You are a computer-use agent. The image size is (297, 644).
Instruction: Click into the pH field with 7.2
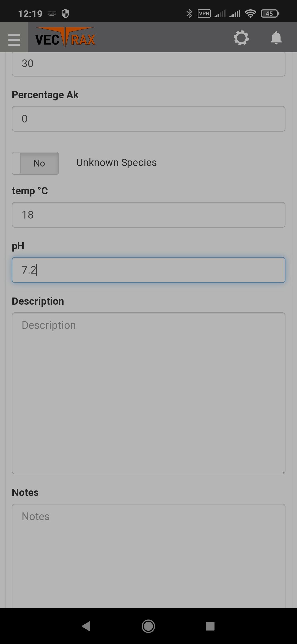click(148, 270)
